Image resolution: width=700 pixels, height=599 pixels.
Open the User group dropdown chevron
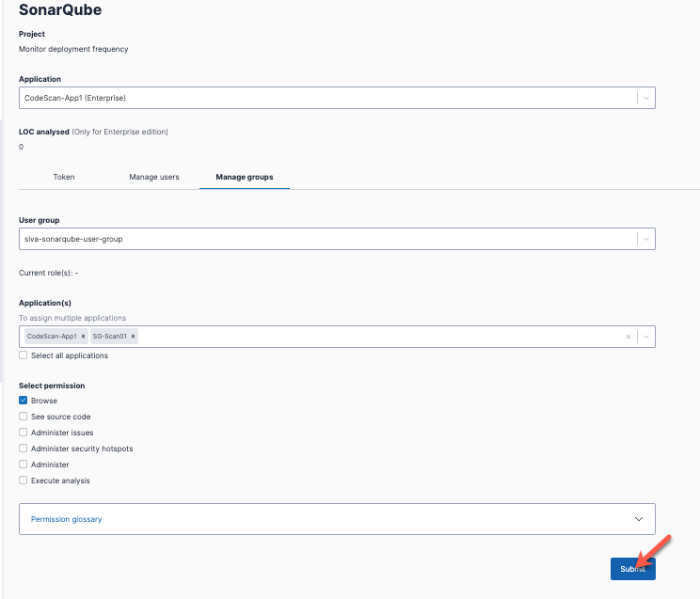pyautogui.click(x=646, y=239)
